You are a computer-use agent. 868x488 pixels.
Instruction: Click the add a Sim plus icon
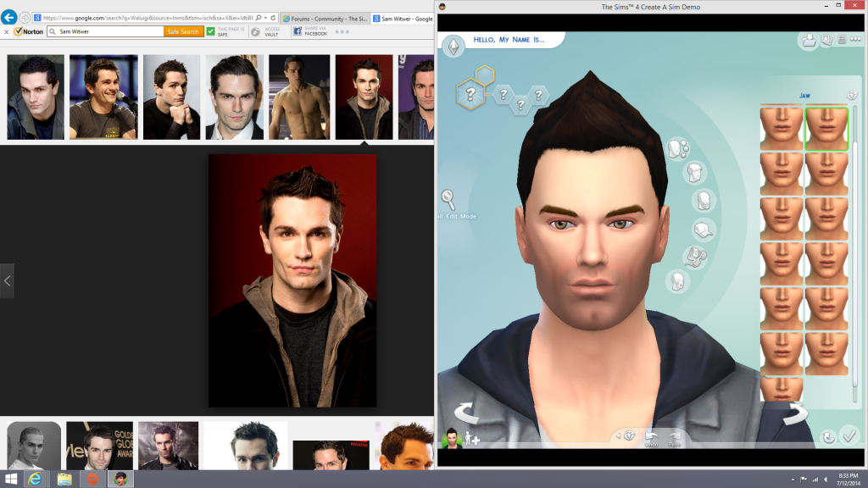pyautogui.click(x=472, y=440)
